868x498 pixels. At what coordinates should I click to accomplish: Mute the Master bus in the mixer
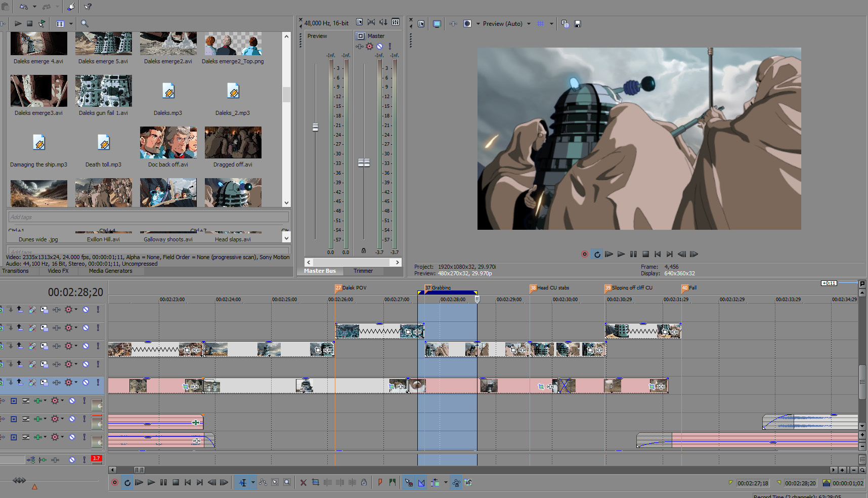pyautogui.click(x=379, y=46)
